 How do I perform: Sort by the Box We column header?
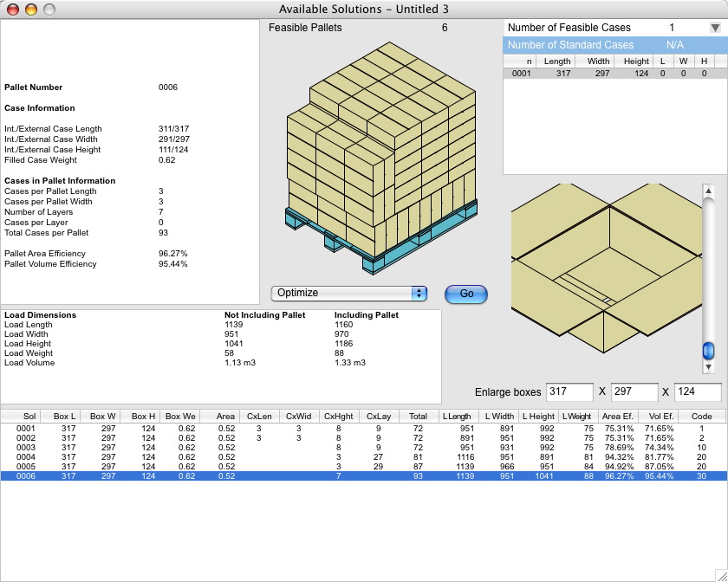click(180, 417)
